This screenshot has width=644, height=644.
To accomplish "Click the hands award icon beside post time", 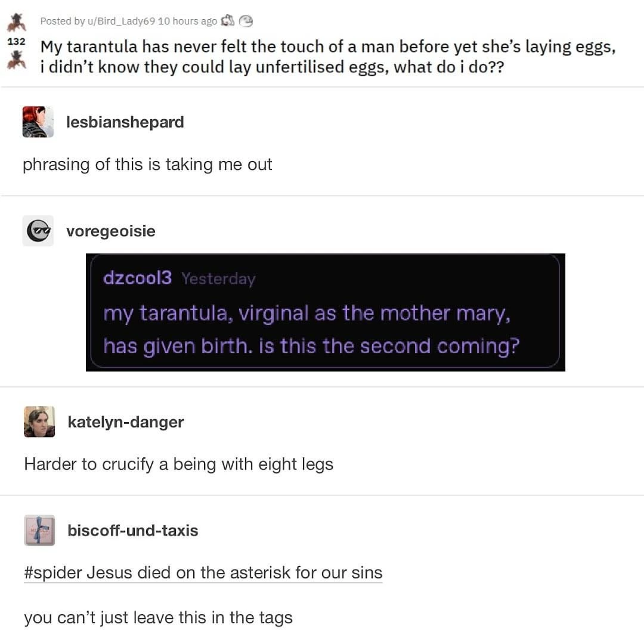I will coord(228,20).
